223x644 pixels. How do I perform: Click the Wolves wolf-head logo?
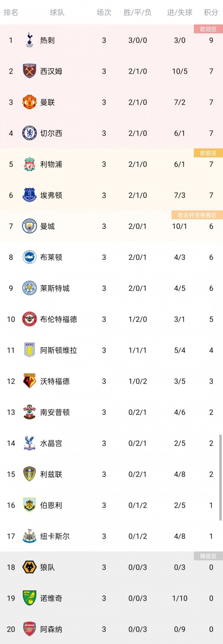click(x=29, y=567)
